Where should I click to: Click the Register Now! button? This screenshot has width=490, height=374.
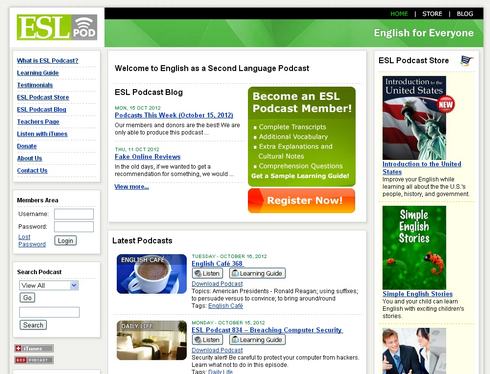click(301, 200)
